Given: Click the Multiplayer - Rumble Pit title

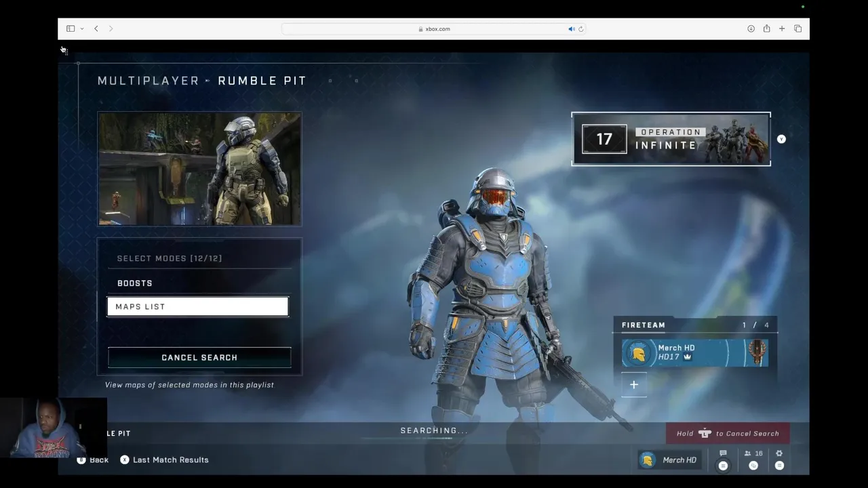Looking at the screenshot, I should (202, 81).
